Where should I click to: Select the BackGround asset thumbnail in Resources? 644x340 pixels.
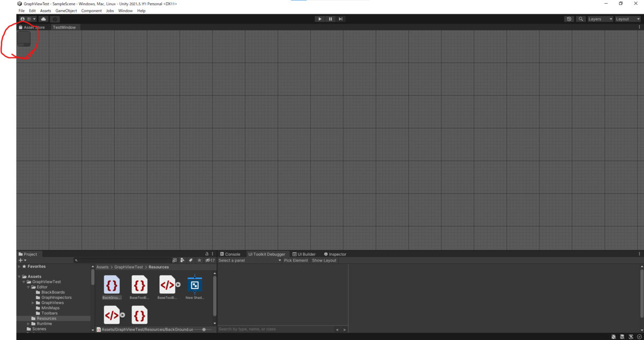click(112, 285)
